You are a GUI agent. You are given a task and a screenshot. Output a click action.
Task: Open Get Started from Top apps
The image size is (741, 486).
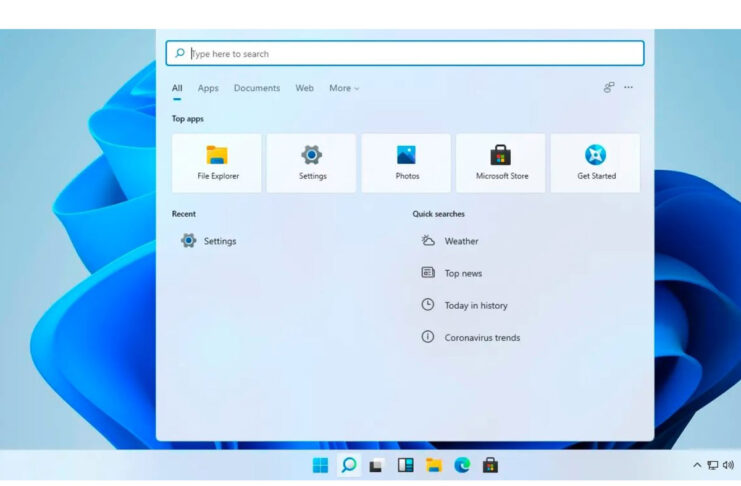[595, 163]
